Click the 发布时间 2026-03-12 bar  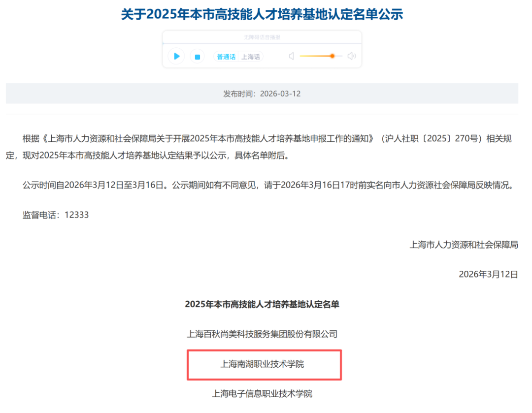coord(262,94)
